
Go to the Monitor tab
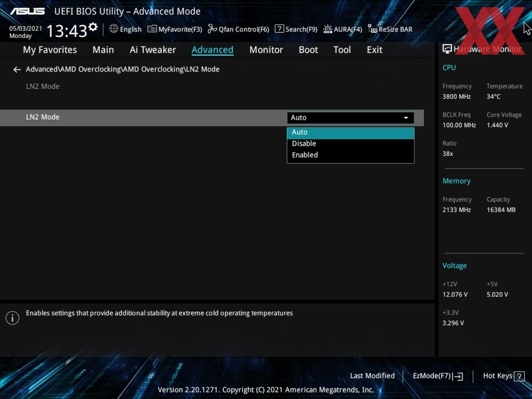click(266, 50)
